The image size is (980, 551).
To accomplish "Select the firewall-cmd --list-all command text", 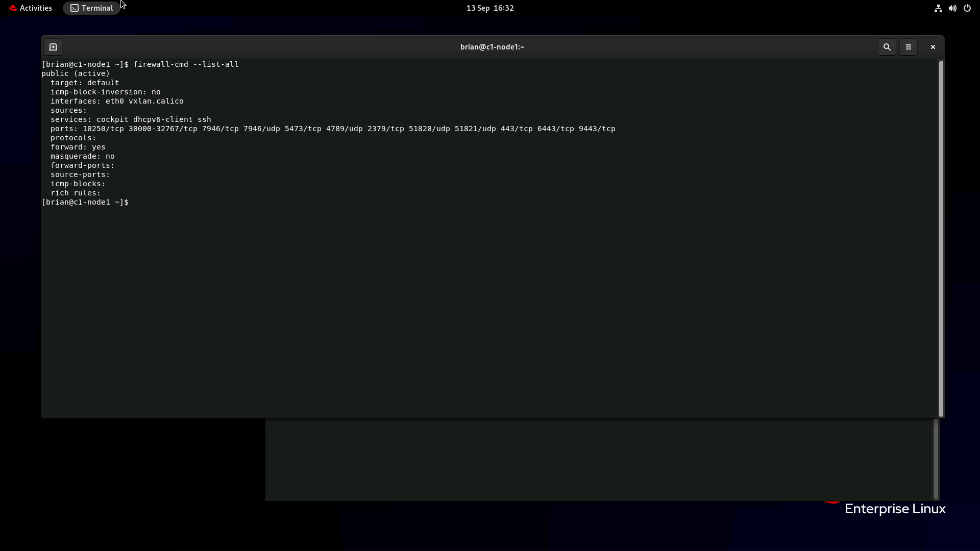I will 185,64.
